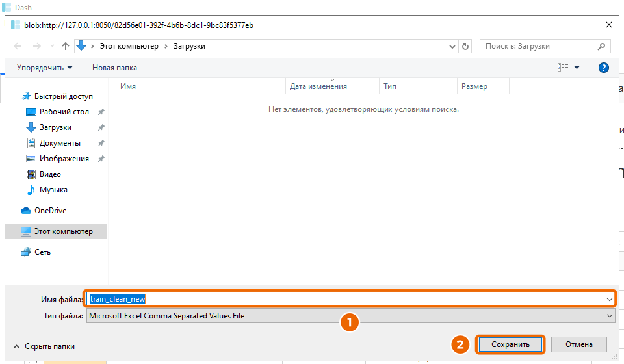
Task: Click the pin icon next to 'Документы'
Action: [x=101, y=143]
